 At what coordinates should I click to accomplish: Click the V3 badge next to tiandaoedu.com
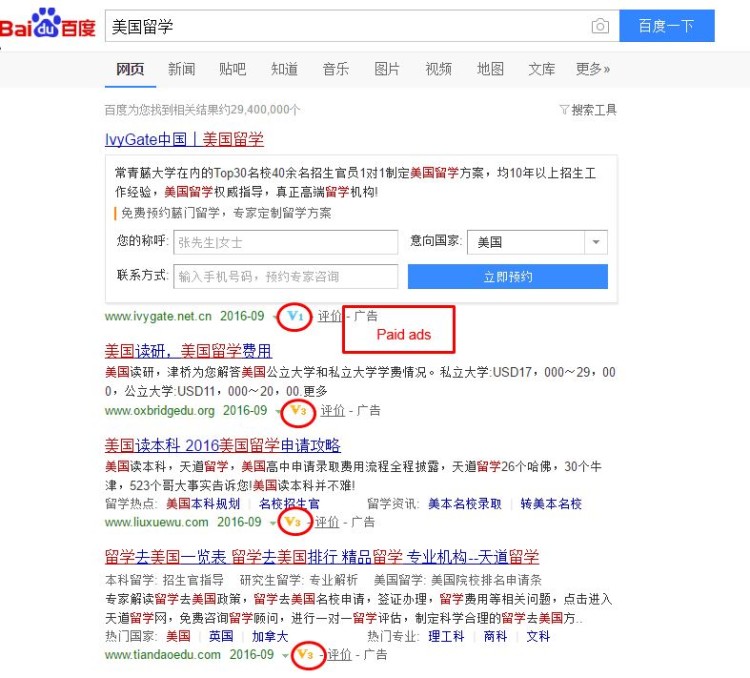tap(305, 654)
